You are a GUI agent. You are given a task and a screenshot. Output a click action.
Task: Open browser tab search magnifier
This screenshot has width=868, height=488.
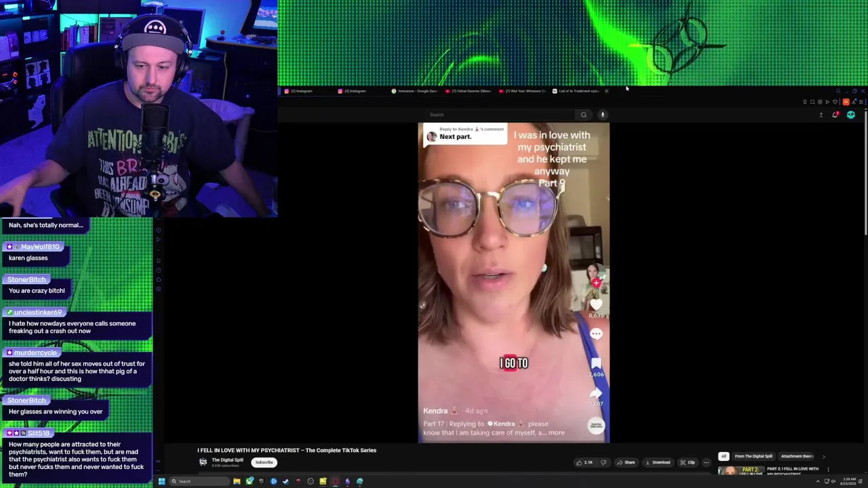(x=838, y=91)
